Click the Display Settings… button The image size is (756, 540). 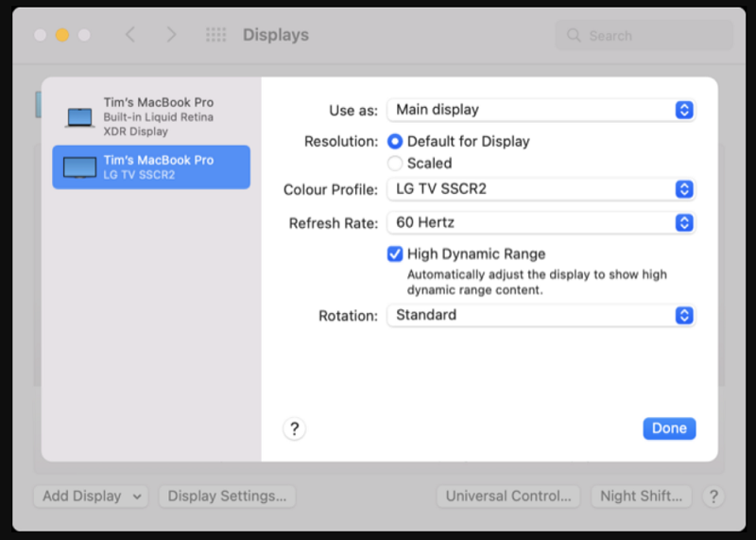pyautogui.click(x=227, y=496)
